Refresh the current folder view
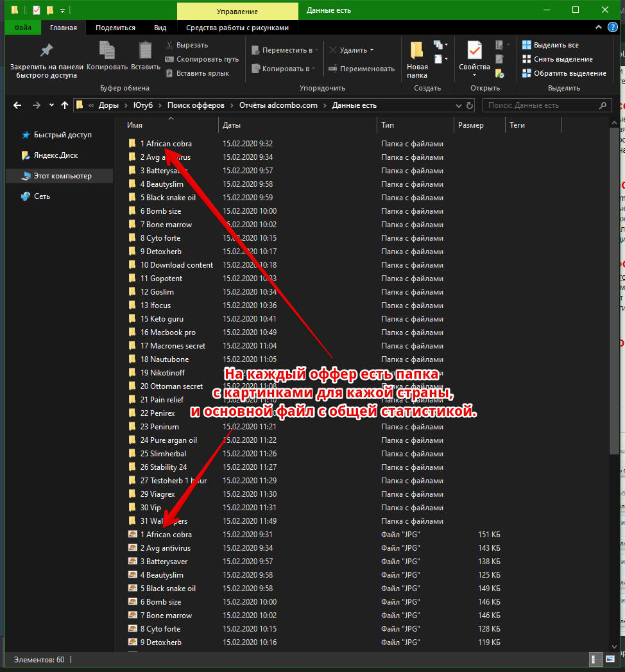The width and height of the screenshot is (625, 672). tap(470, 105)
